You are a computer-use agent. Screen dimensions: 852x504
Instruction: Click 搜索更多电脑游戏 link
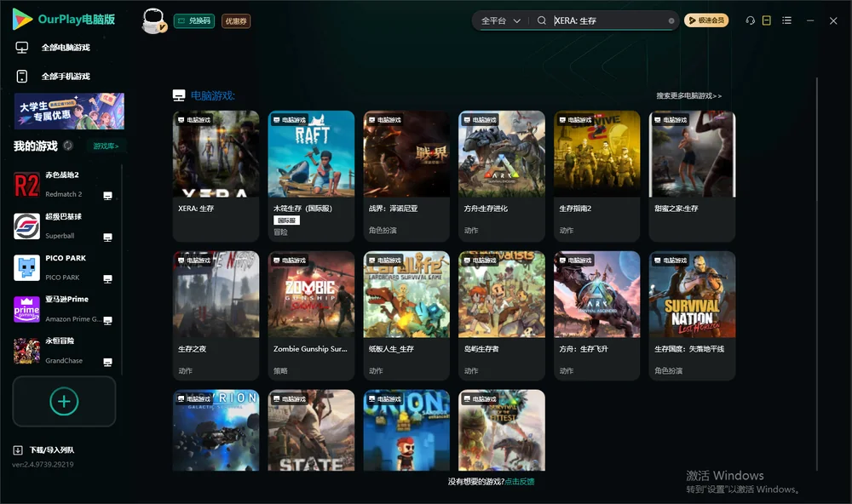689,96
